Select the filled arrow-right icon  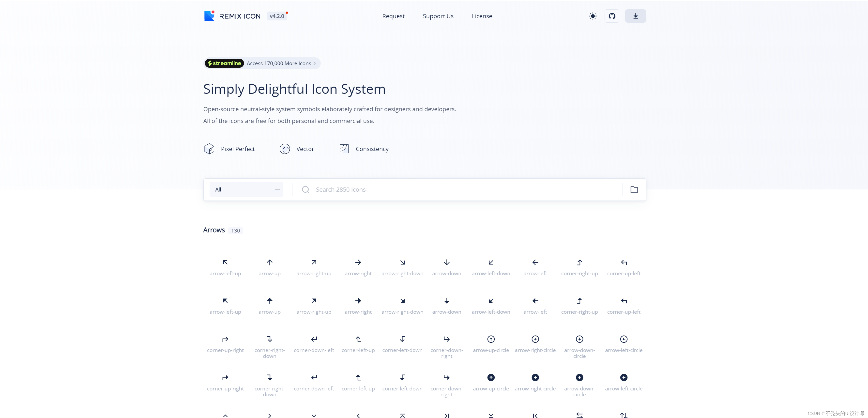[358, 301]
